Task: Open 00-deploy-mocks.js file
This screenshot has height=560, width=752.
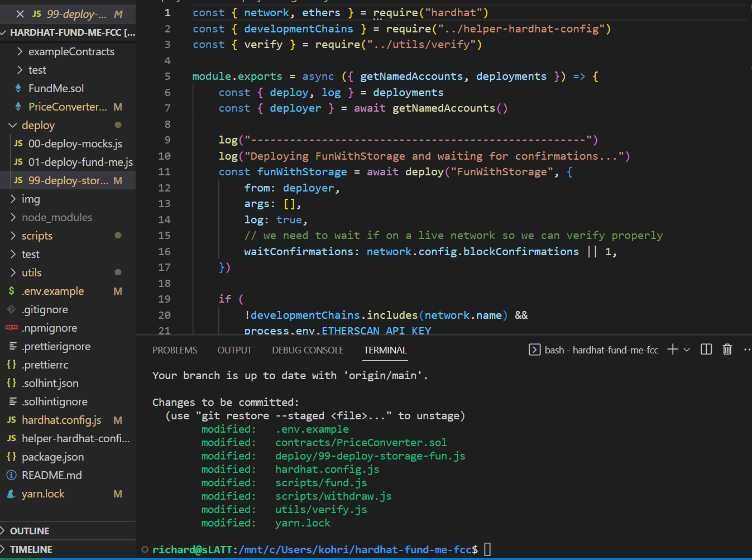Action: point(68,143)
